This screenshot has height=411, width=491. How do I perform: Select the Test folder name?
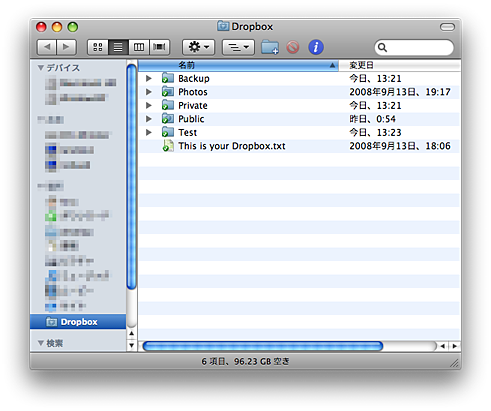point(188,133)
